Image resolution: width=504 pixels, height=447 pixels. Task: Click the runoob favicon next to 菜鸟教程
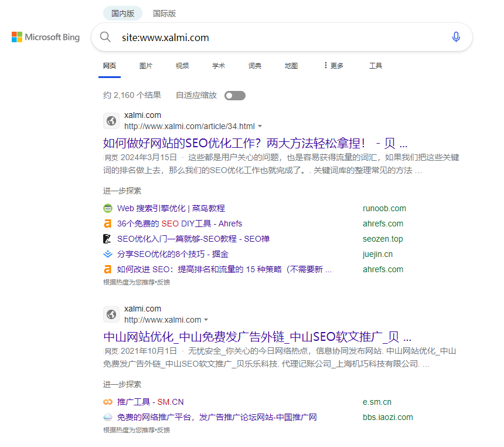pos(108,208)
